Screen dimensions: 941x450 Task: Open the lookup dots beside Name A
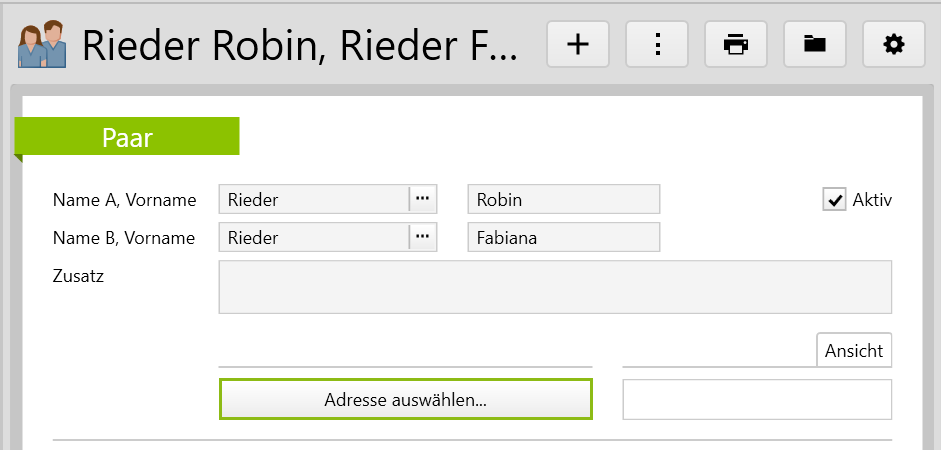tap(423, 199)
